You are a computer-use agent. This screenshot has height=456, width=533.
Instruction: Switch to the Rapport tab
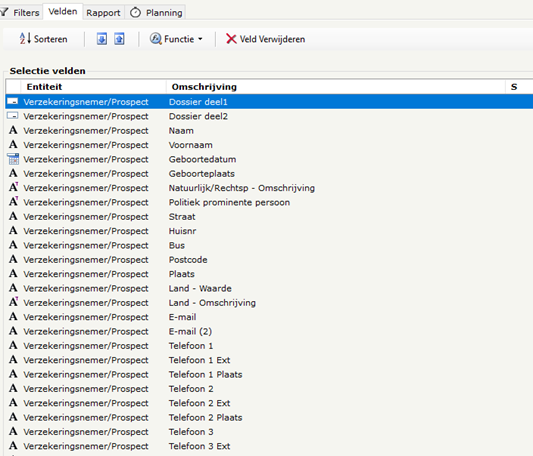pos(103,13)
